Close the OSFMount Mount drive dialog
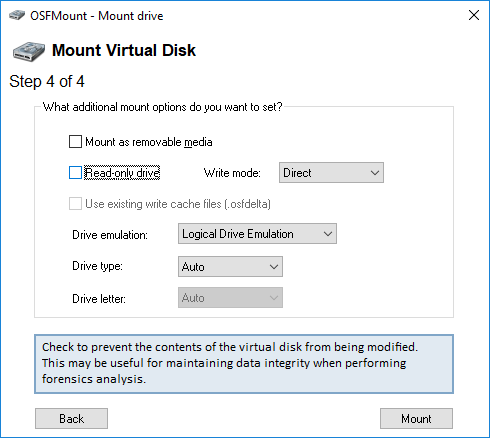This screenshot has height=438, width=490. (474, 15)
